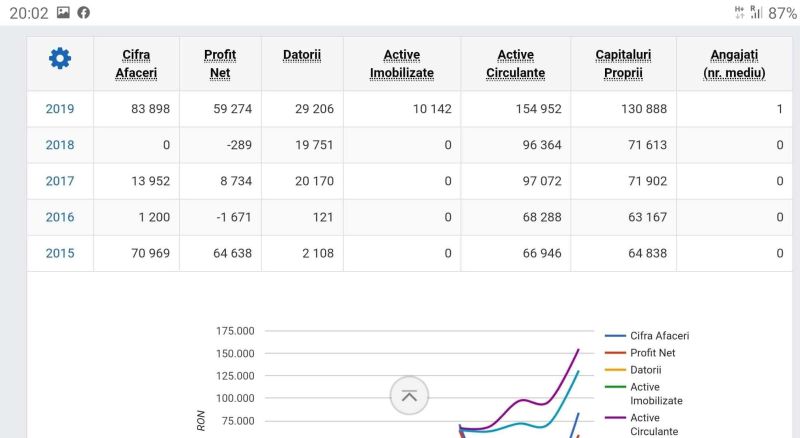Open the table settings gear icon
The height and width of the screenshot is (438, 800).
(60, 59)
